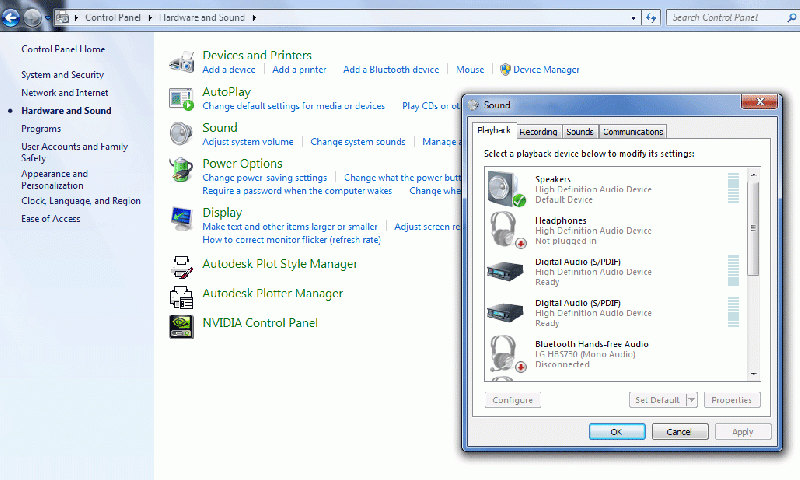Click Require a password when computer wakes

[x=297, y=191]
